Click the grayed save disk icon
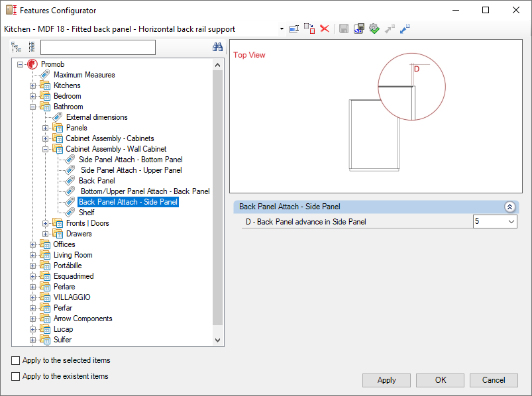This screenshot has height=396, width=532. click(344, 29)
